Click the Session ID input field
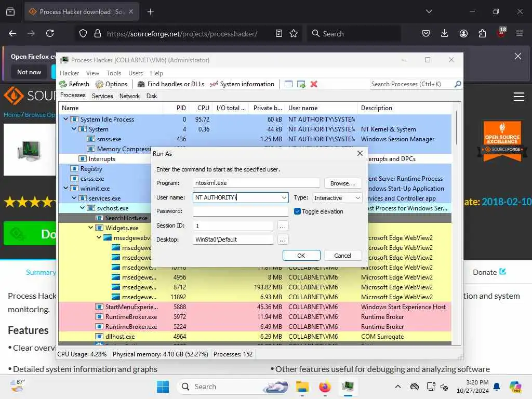The width and height of the screenshot is (532, 399). 233,226
